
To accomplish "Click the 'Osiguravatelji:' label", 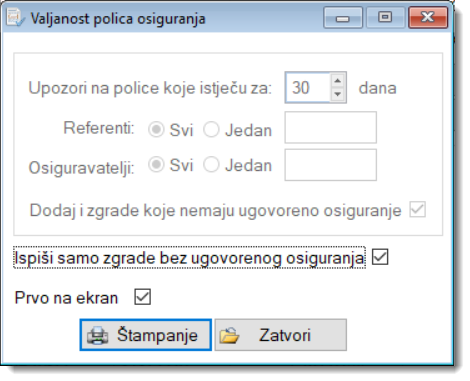I will pos(82,167).
